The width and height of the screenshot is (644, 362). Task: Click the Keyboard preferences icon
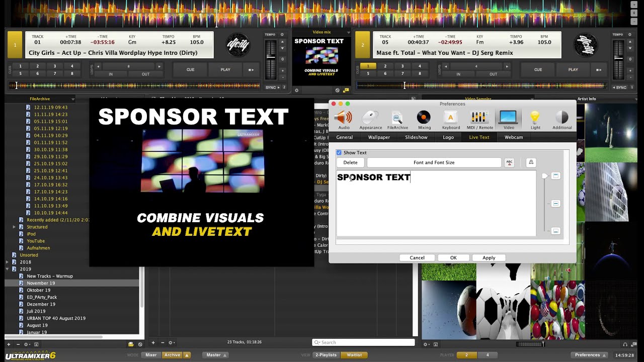tap(451, 118)
